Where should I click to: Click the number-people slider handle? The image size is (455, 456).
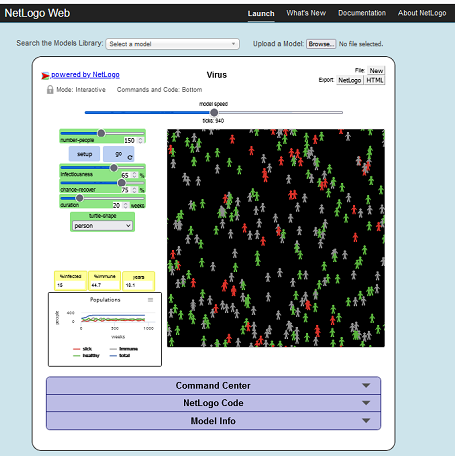101,133
